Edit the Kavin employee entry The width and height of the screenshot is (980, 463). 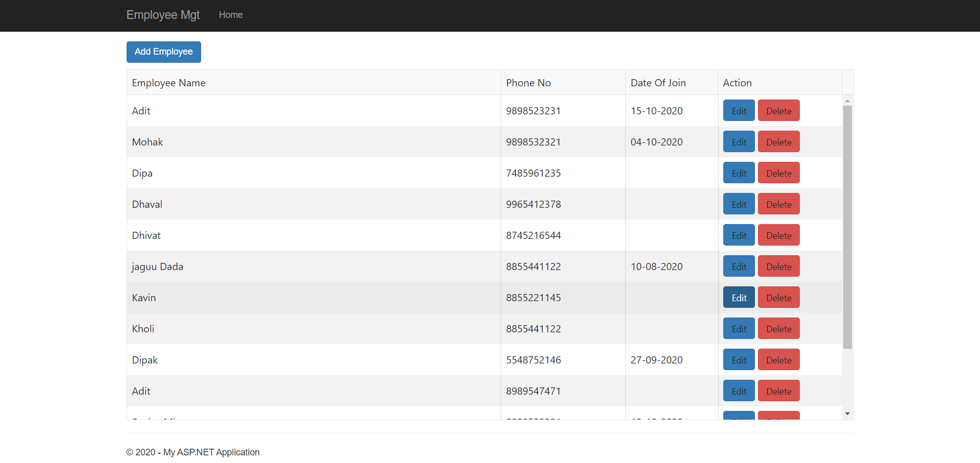739,298
